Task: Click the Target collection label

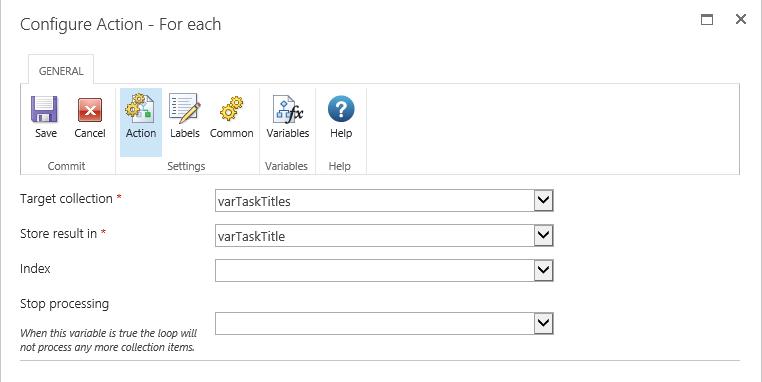Action: [66, 199]
